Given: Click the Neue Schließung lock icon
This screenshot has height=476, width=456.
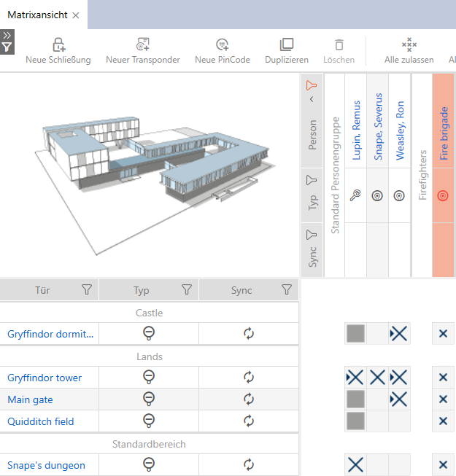Looking at the screenshot, I should 58,45.
